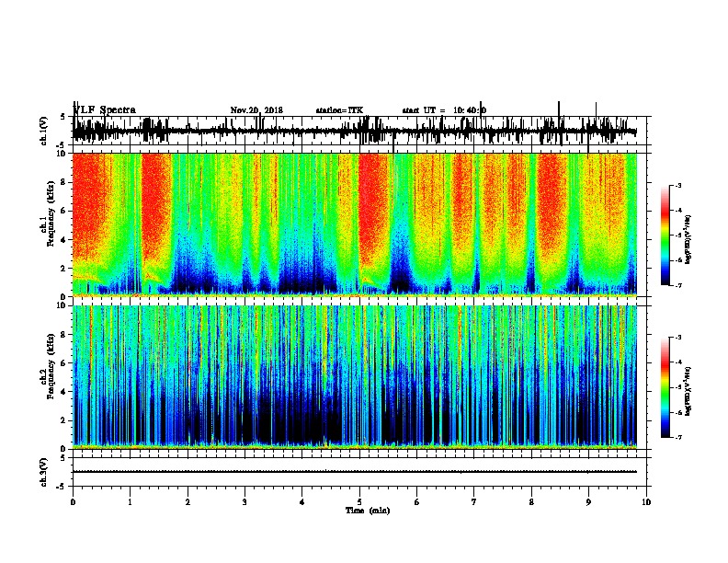
Task: Click time axis tick label '9'
Action: pos(588,502)
